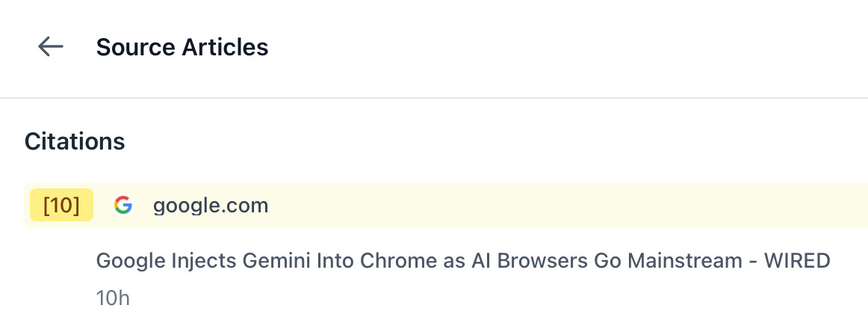The width and height of the screenshot is (868, 326).
Task: Click the "Citations" section heading
Action: coord(75,141)
